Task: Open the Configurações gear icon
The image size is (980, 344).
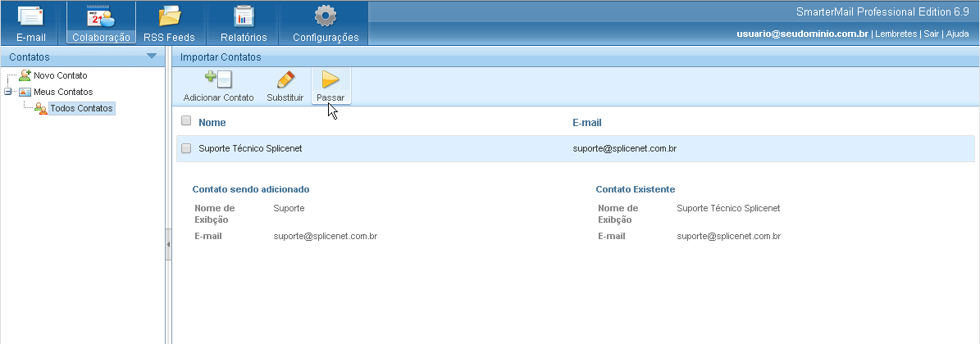Action: 326,16
